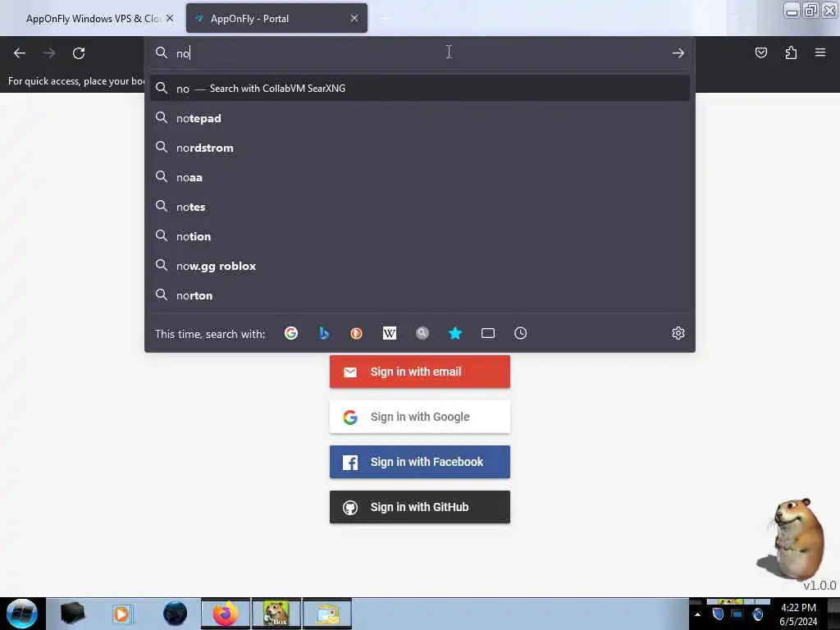Search this time with DuckDuckGo
This screenshot has height=630, width=840.
[356, 333]
